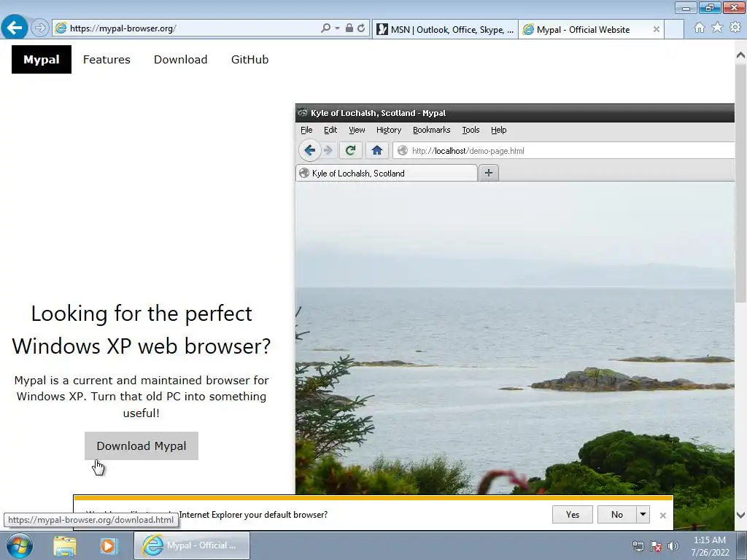Click File in the Mypal screenshot menu
This screenshot has width=747, height=560.
(306, 130)
